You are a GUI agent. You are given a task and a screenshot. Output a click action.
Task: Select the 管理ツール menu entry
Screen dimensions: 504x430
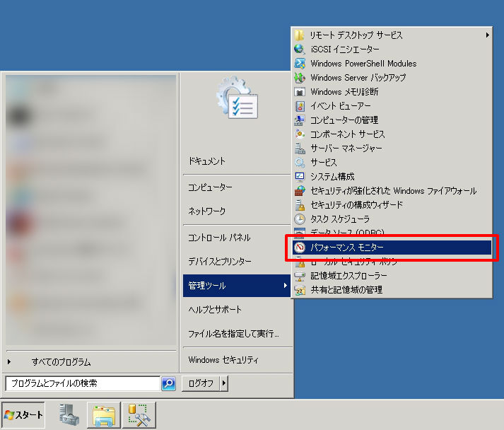pyautogui.click(x=237, y=286)
